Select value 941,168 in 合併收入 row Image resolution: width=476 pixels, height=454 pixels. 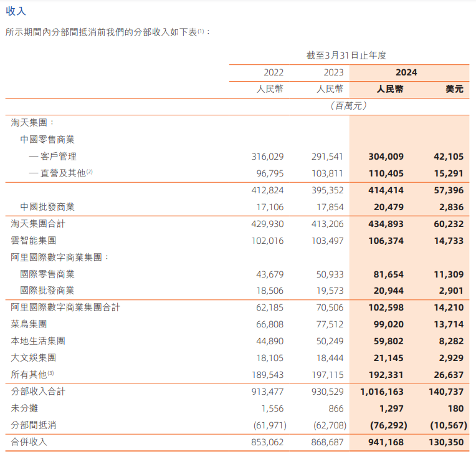(386, 442)
